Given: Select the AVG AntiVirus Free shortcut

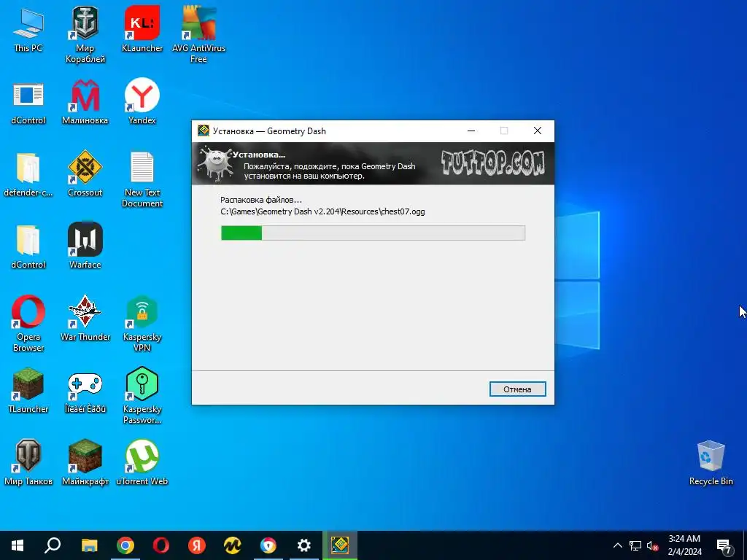Looking at the screenshot, I should point(198,36).
